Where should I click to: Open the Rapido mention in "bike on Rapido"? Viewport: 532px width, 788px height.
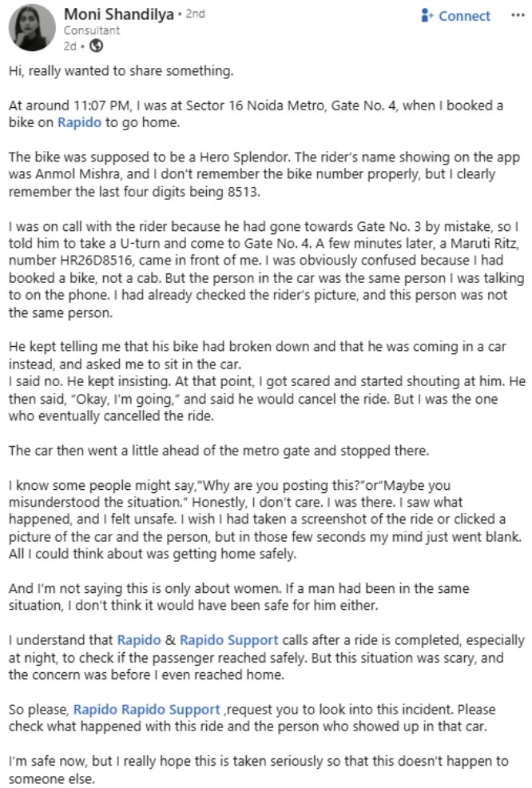coord(79,122)
